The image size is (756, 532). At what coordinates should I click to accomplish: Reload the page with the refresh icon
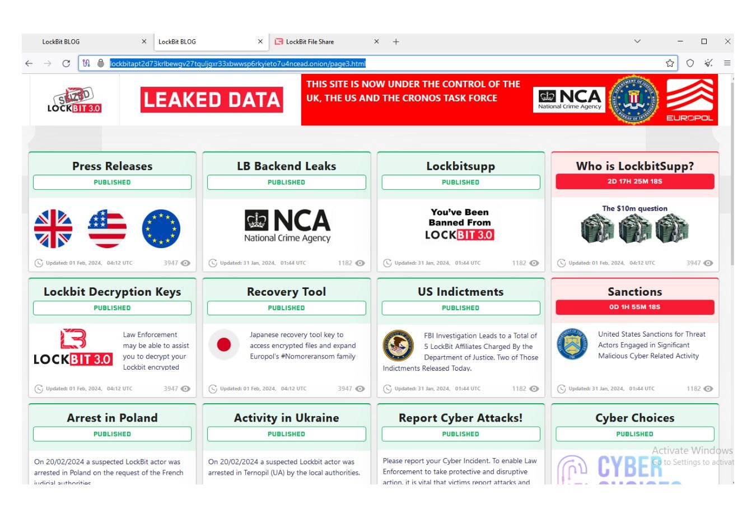point(66,63)
